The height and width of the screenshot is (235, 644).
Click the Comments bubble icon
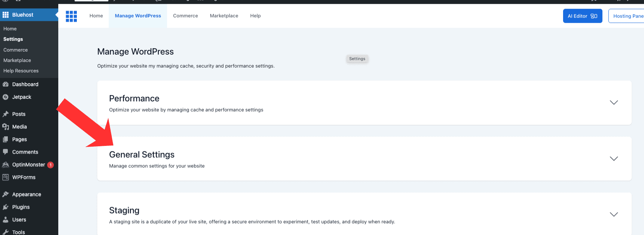6,152
